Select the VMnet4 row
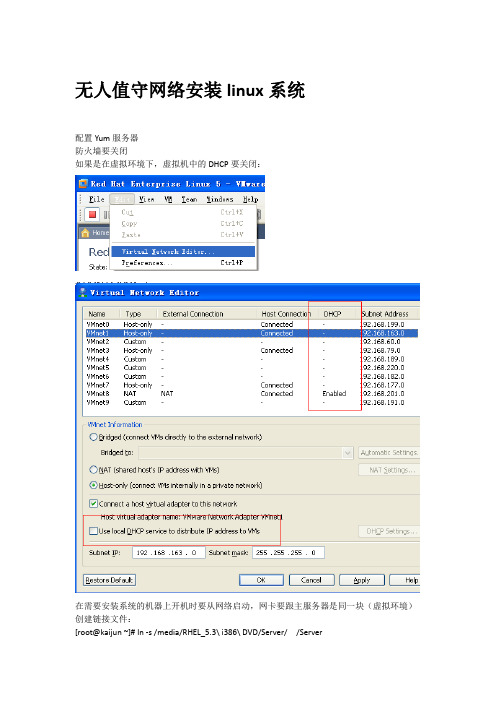Image resolution: width=496 pixels, height=702 pixels. click(x=252, y=359)
